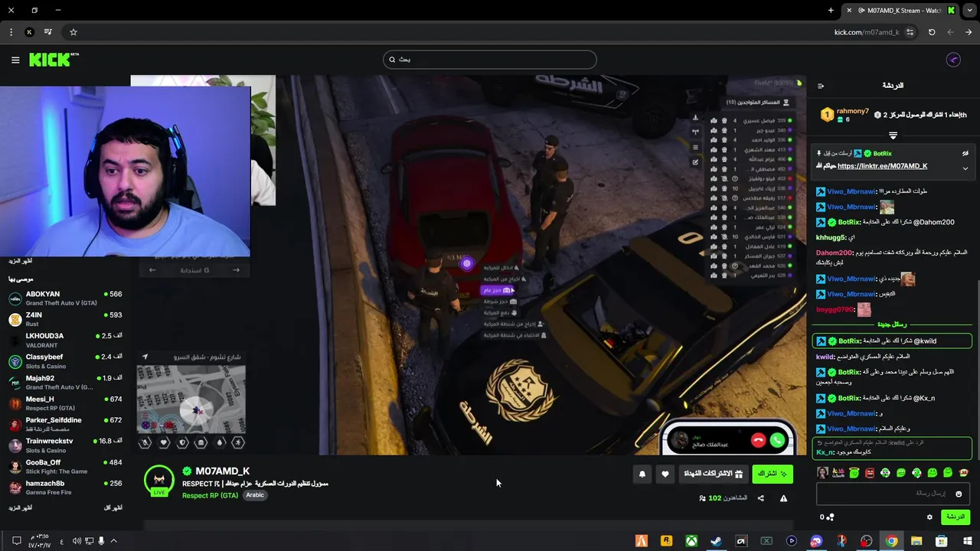Image resolution: width=980 pixels, height=551 pixels.
Task: Select the first portrait emote in chat bar
Action: tap(823, 473)
